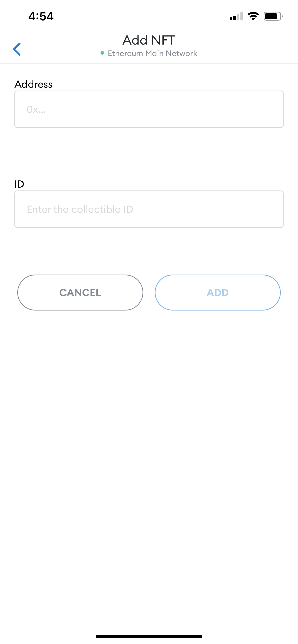The image size is (298, 644).
Task: Tap the home indicator bar
Action: (x=149, y=636)
